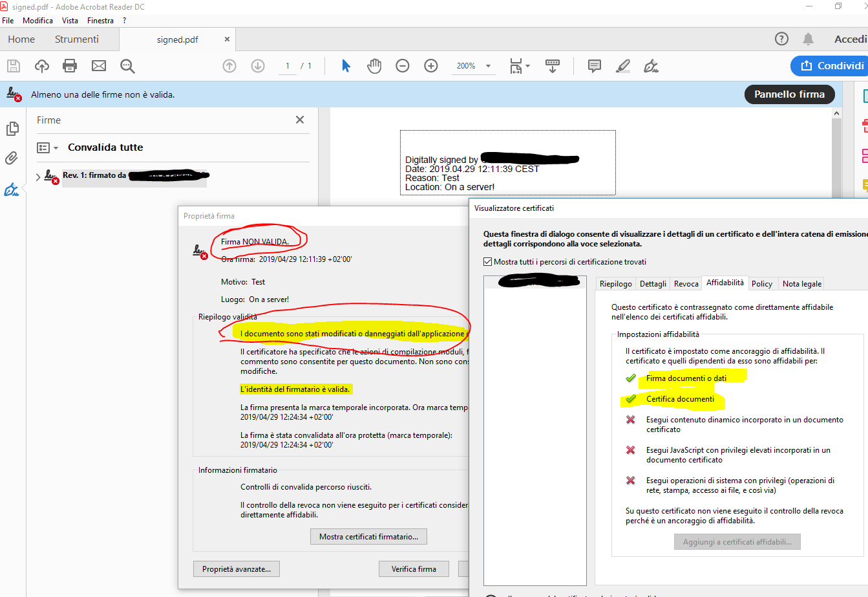
Task: Select the Hand tool
Action: click(374, 65)
